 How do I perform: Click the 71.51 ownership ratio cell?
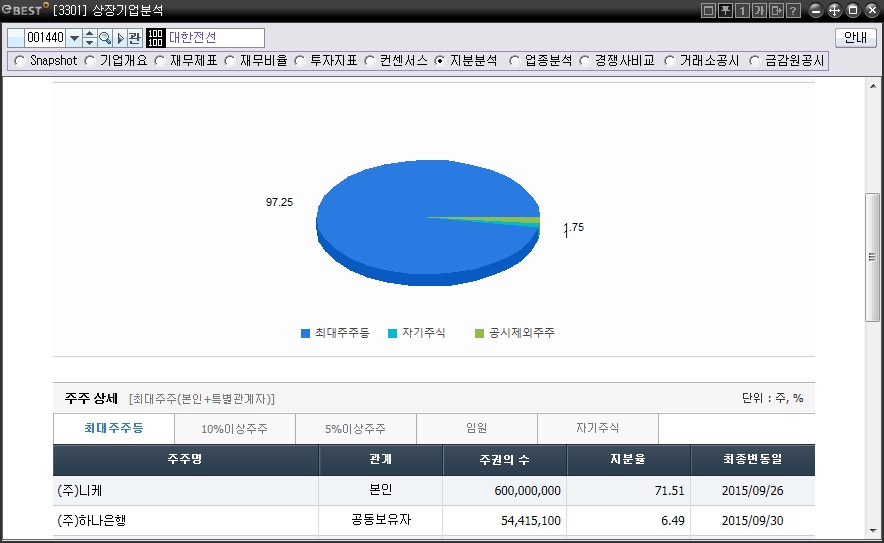(x=629, y=491)
